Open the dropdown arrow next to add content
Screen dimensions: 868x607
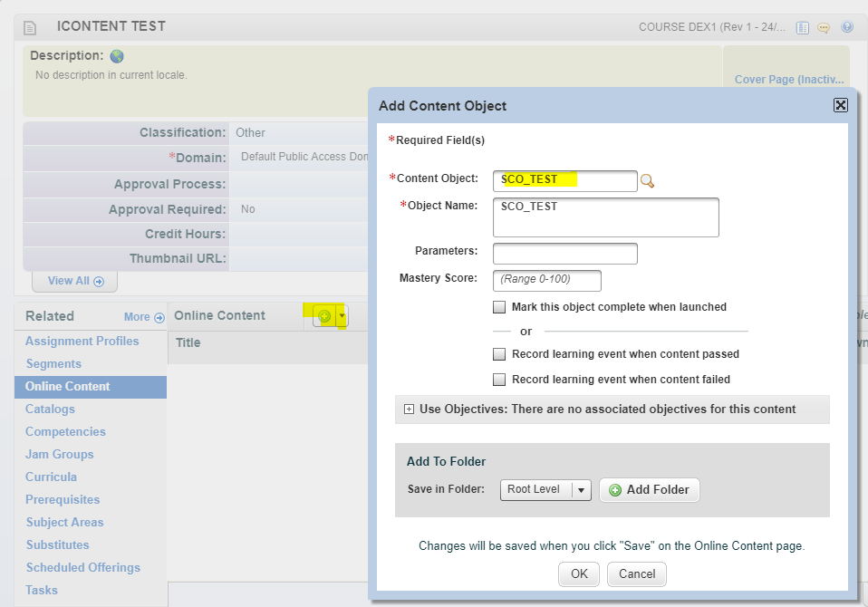(x=342, y=316)
